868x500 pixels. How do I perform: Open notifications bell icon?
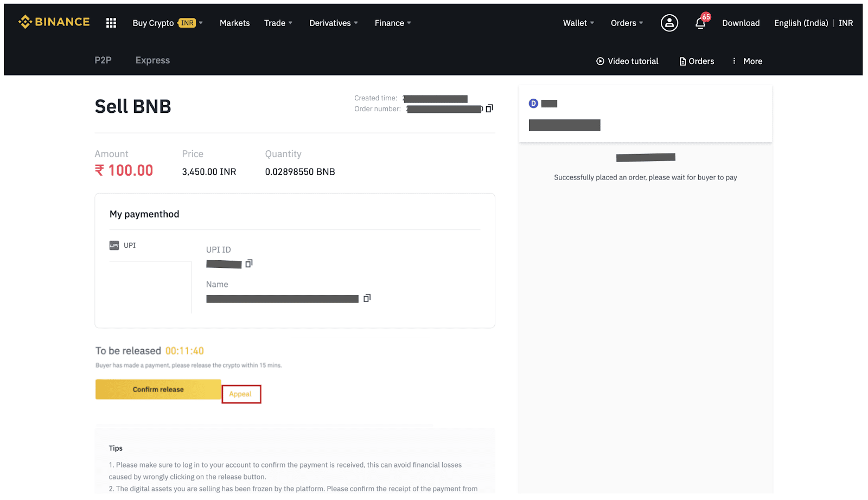[x=700, y=23]
